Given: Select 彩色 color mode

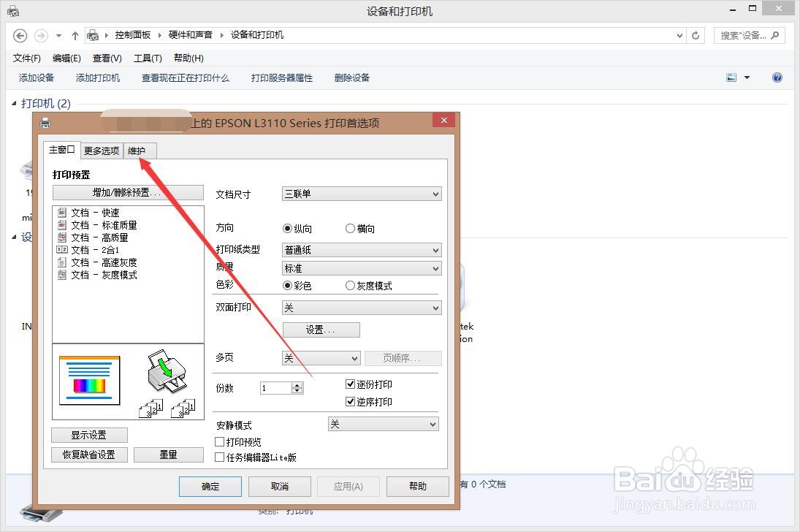Looking at the screenshot, I should (x=287, y=286).
